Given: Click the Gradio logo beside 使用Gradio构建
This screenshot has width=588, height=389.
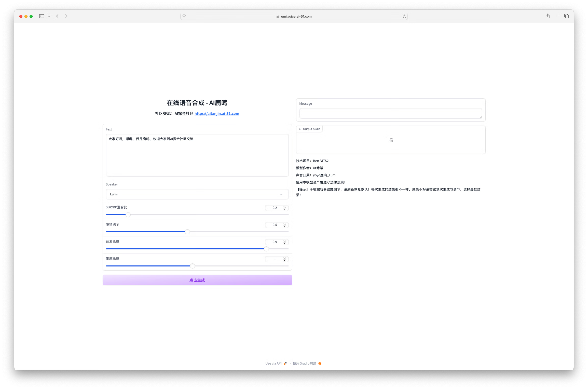Looking at the screenshot, I should (x=320, y=363).
